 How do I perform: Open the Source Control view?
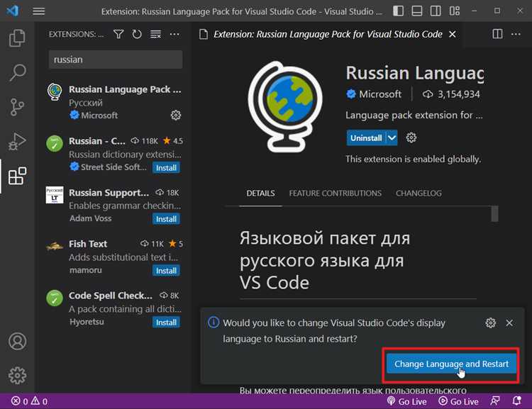[x=17, y=107]
